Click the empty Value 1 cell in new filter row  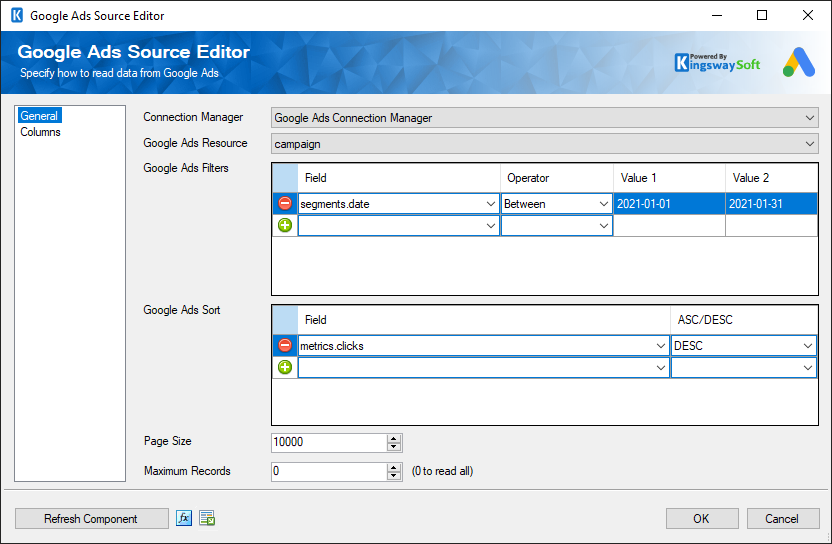pos(669,226)
